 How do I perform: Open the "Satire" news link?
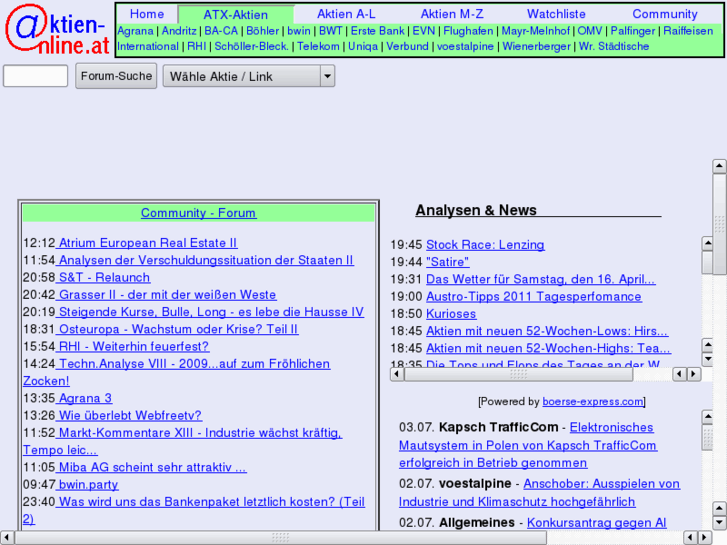coord(447,262)
